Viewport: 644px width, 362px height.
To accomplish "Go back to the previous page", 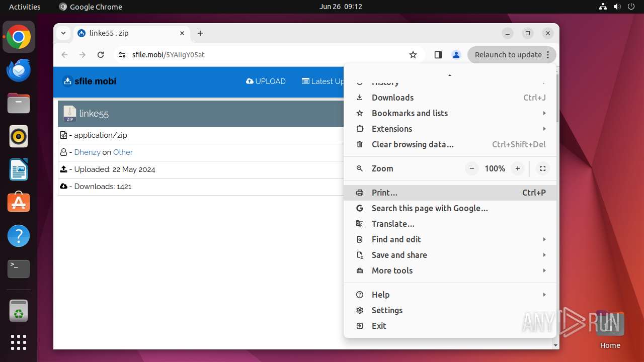I will click(64, 55).
